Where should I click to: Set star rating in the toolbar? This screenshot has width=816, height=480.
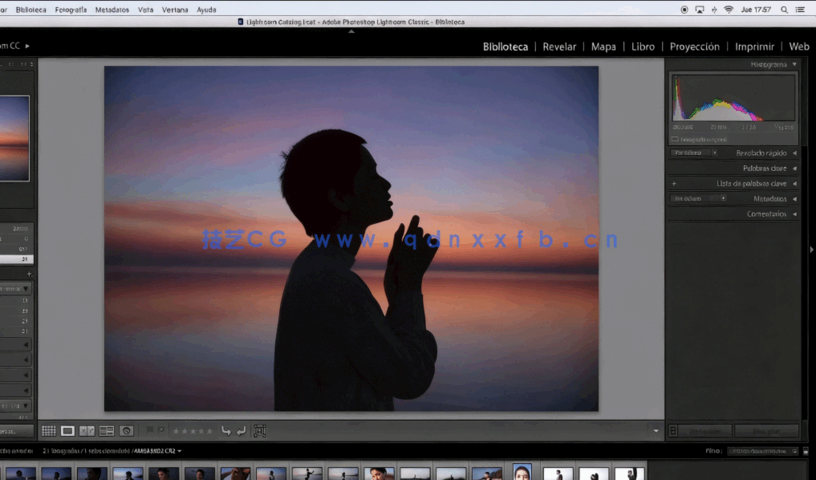(x=192, y=431)
